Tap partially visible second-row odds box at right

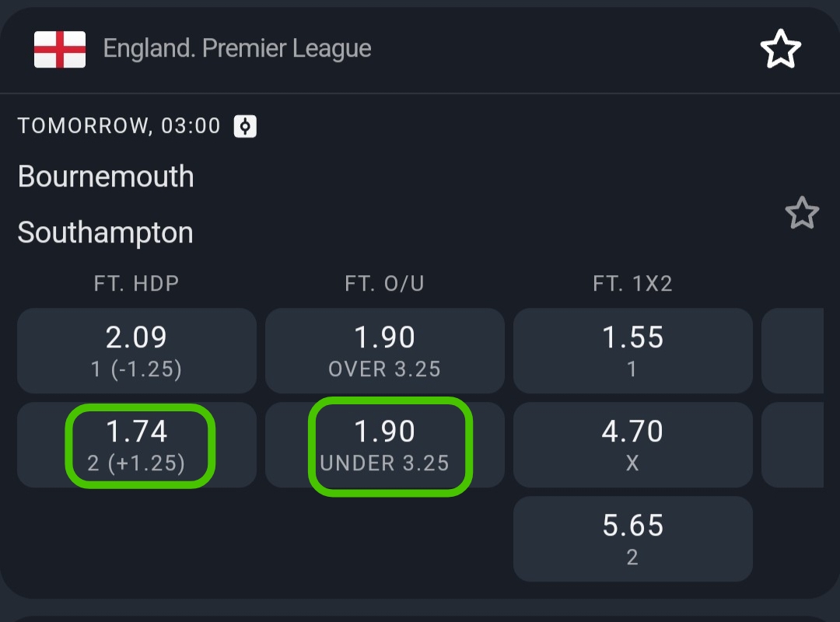(x=793, y=445)
